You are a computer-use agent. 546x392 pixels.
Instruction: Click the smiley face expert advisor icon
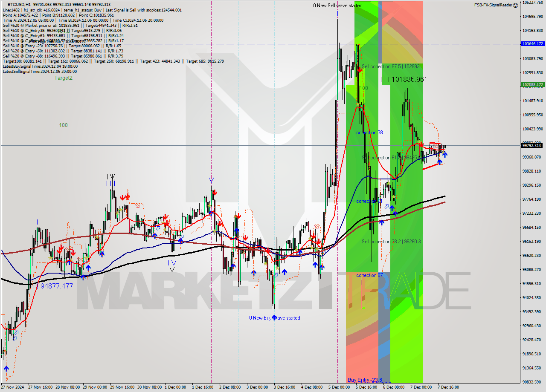516,5
